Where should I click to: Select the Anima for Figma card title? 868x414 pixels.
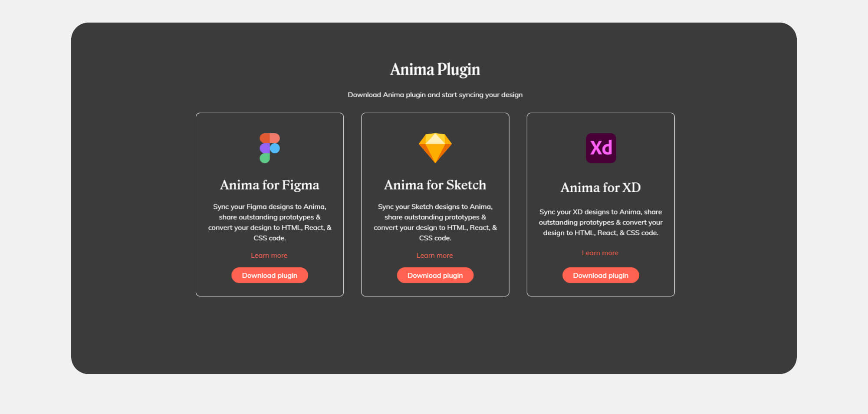click(x=269, y=184)
